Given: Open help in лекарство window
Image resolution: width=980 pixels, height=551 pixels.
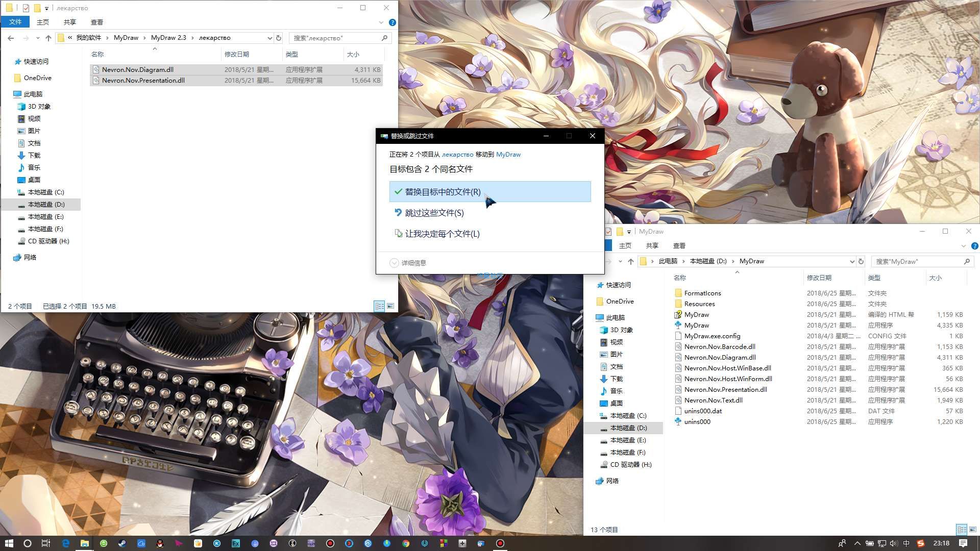Looking at the screenshot, I should point(392,22).
